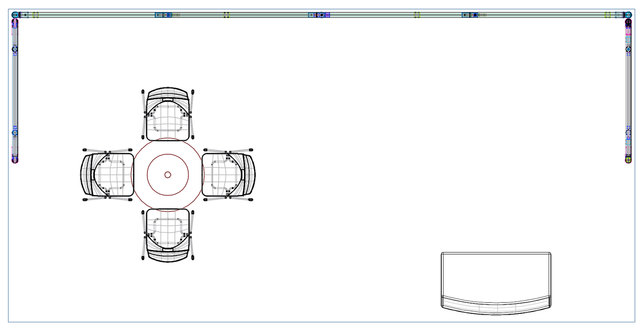Select the top-left corner post of the partition

[x=15, y=15]
